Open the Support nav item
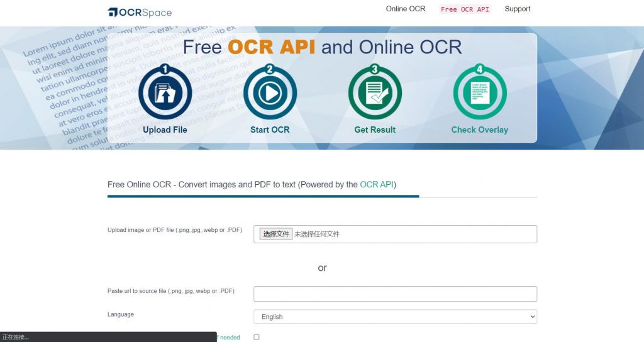644x342 pixels. tap(517, 9)
